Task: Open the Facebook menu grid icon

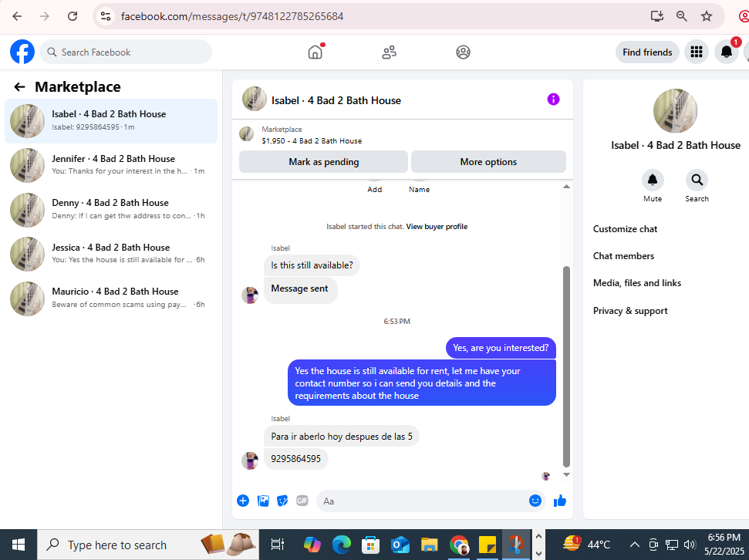Action: coord(697,52)
